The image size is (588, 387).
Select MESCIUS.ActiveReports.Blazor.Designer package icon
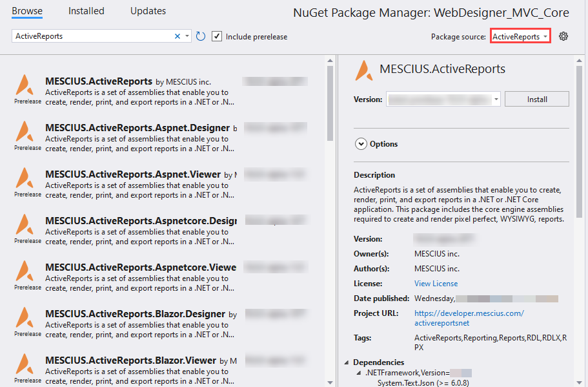coord(25,318)
